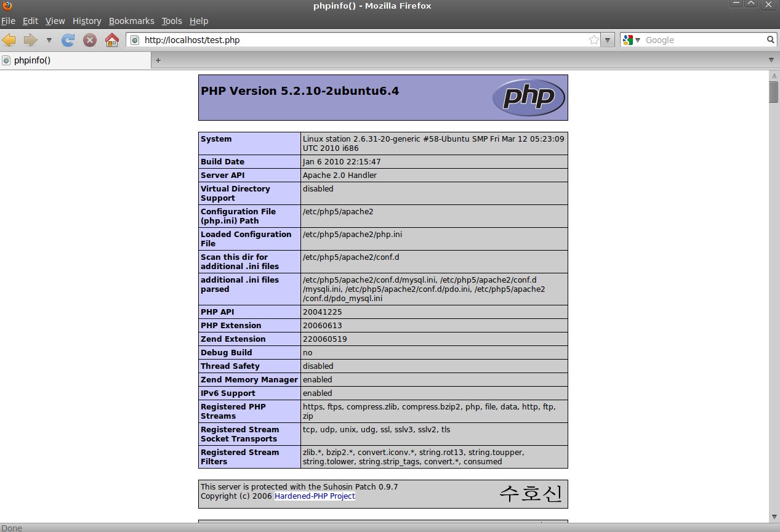Click the 'Virtual Directory Support' label

tap(235, 193)
